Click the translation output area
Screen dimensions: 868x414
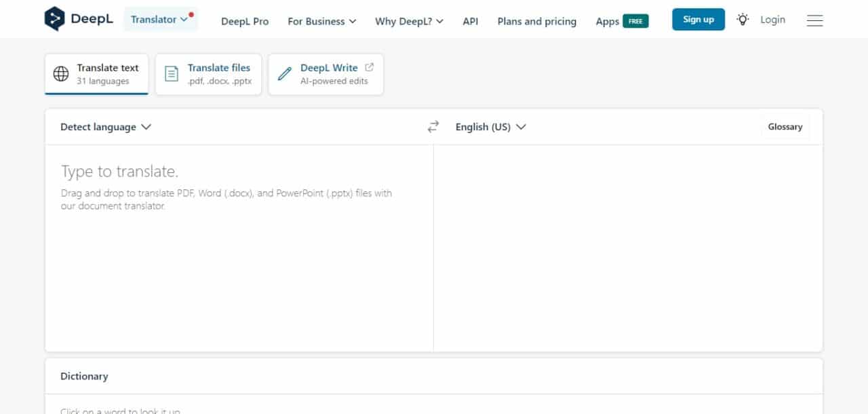628,248
